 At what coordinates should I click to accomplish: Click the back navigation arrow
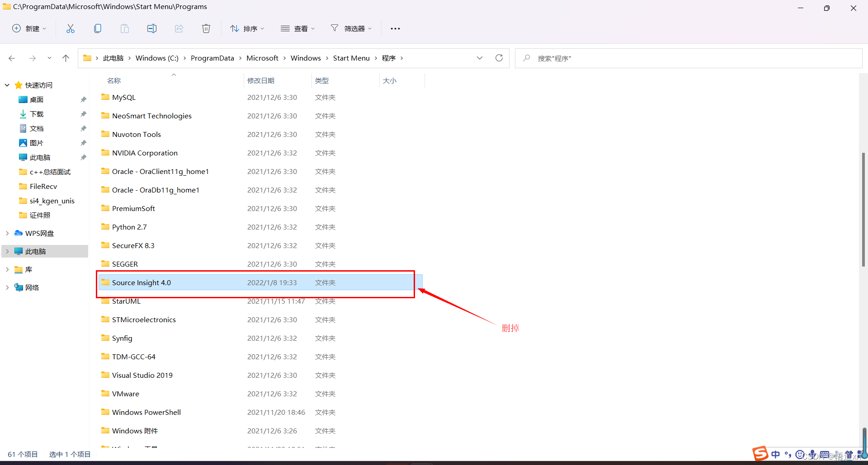(12, 58)
